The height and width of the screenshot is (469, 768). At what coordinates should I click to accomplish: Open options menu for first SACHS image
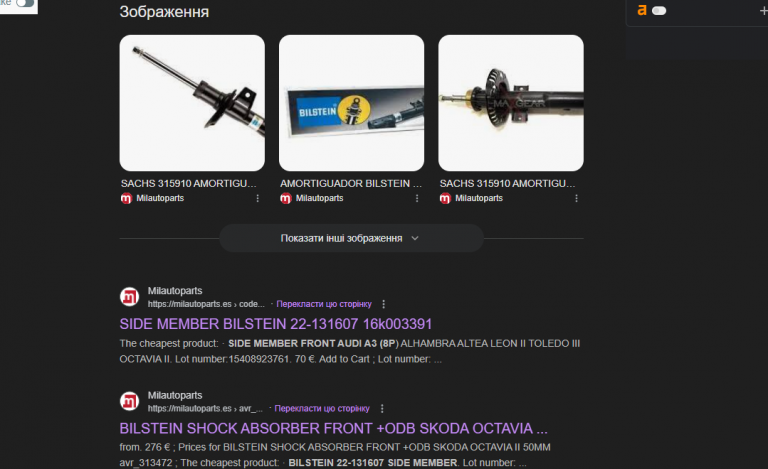(258, 198)
